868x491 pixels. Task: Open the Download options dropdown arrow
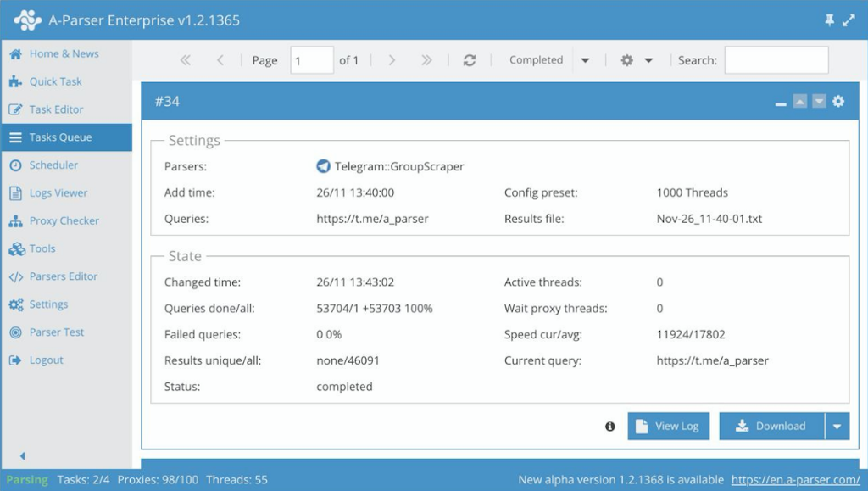837,427
